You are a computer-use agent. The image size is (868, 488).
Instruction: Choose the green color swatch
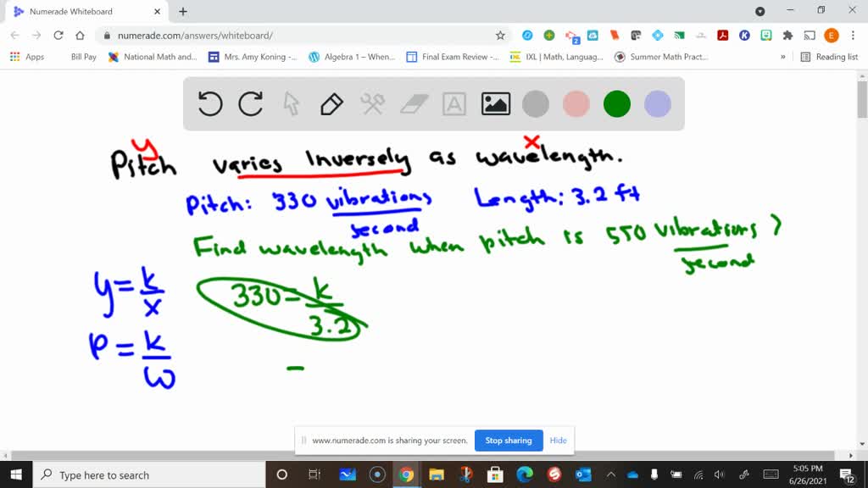click(617, 104)
